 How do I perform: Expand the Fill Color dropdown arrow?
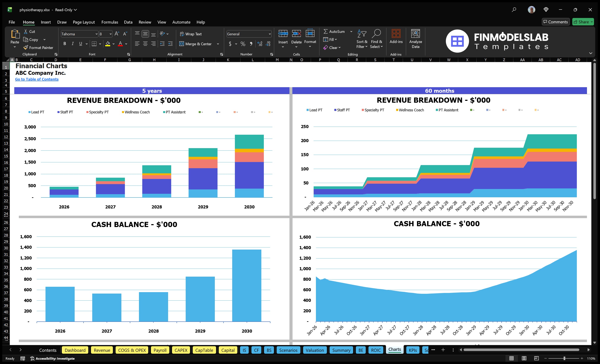(114, 44)
